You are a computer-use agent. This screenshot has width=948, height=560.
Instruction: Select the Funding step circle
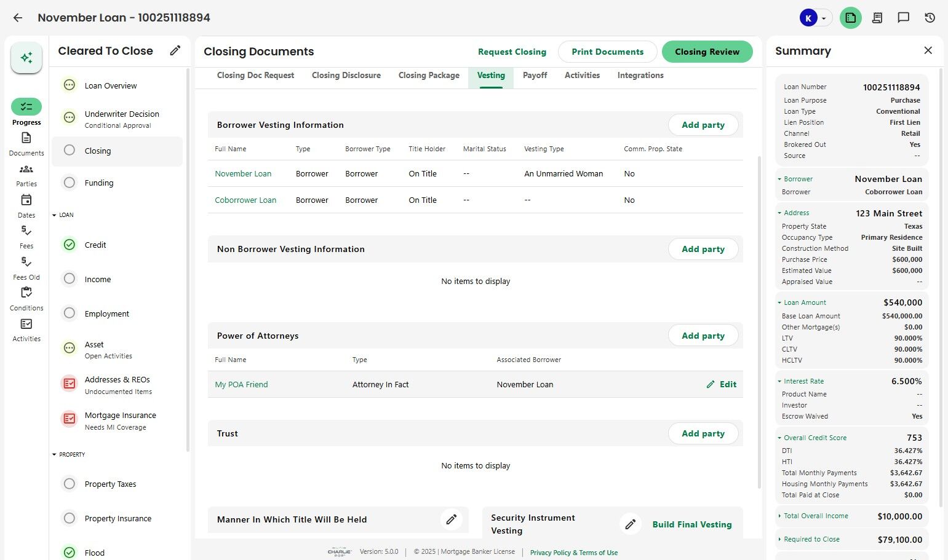[70, 183]
